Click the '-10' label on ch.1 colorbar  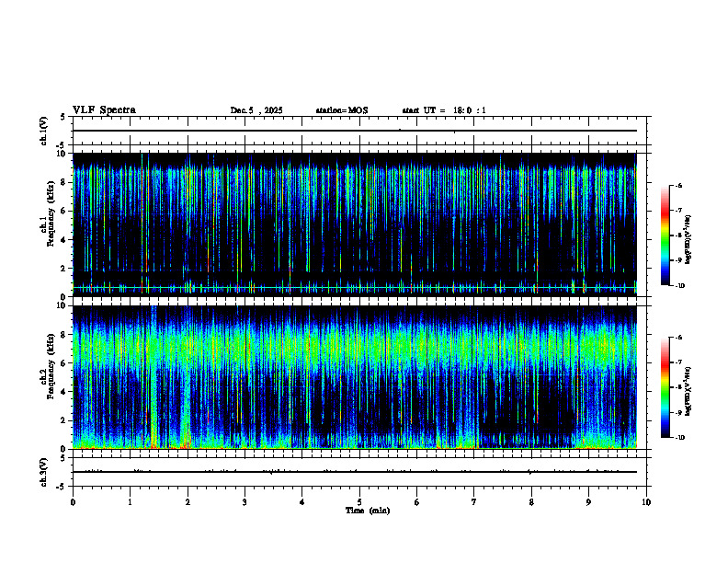679,286
